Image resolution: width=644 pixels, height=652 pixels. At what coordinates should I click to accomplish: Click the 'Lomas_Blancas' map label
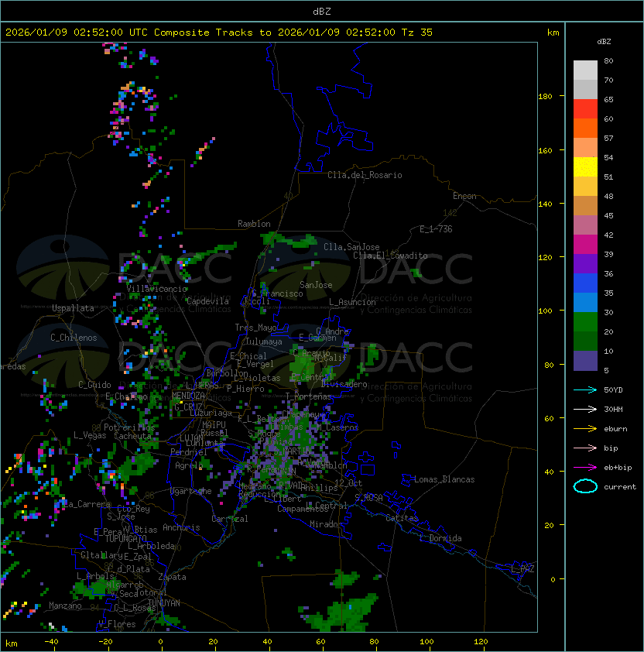[444, 479]
